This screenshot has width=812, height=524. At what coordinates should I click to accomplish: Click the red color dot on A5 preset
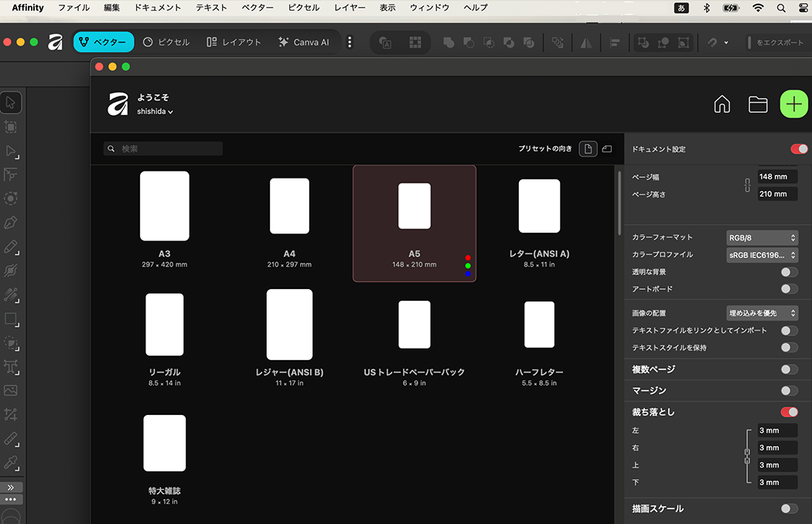tap(468, 257)
